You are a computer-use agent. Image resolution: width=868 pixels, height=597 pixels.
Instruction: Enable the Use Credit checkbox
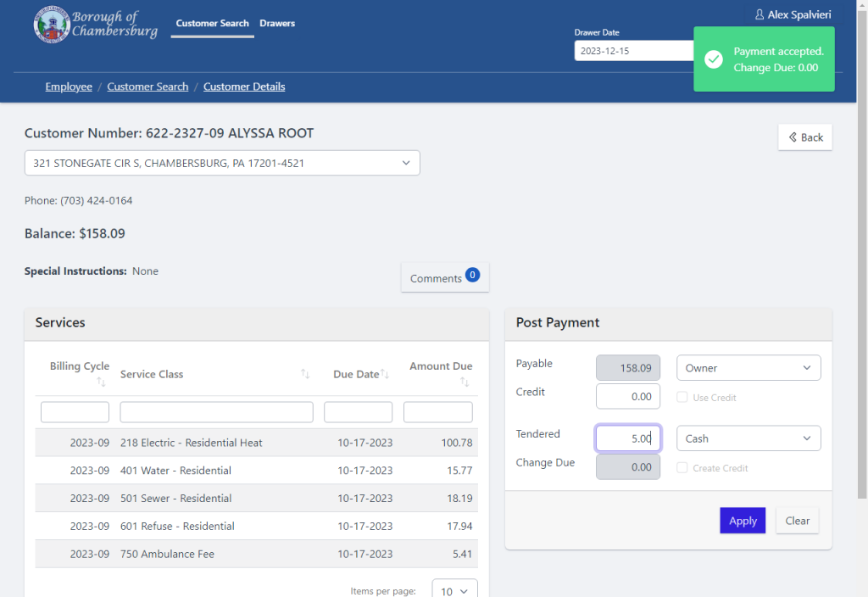click(x=682, y=397)
